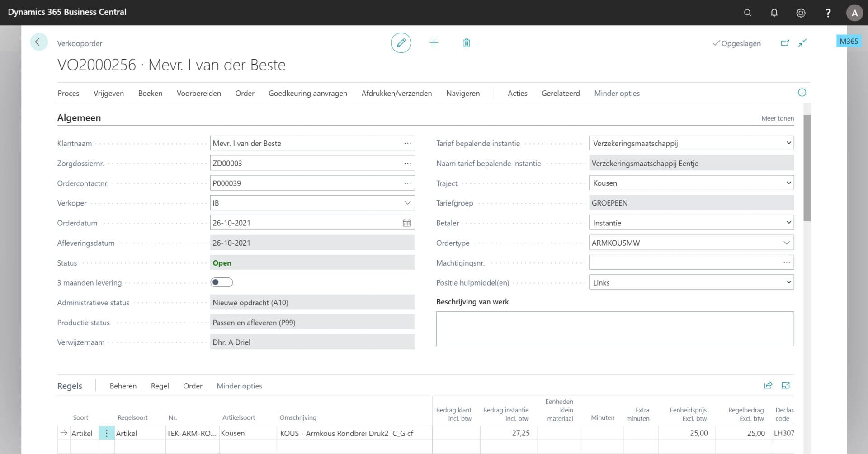868x454 pixels.
Task: Open Gerelateerd menu
Action: point(561,93)
